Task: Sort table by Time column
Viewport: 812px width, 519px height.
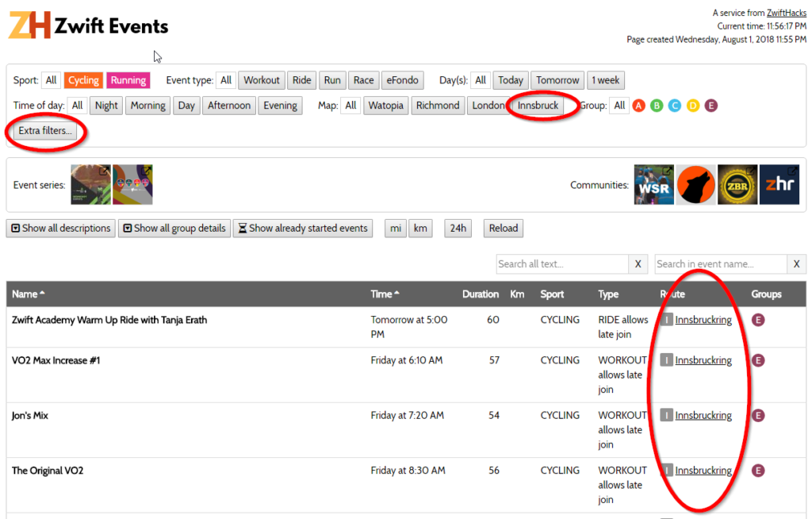Action: [385, 294]
